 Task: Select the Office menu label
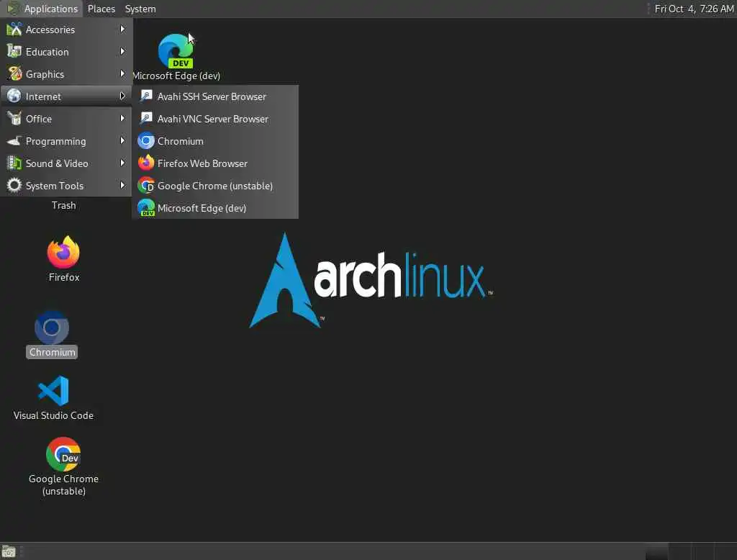(39, 119)
